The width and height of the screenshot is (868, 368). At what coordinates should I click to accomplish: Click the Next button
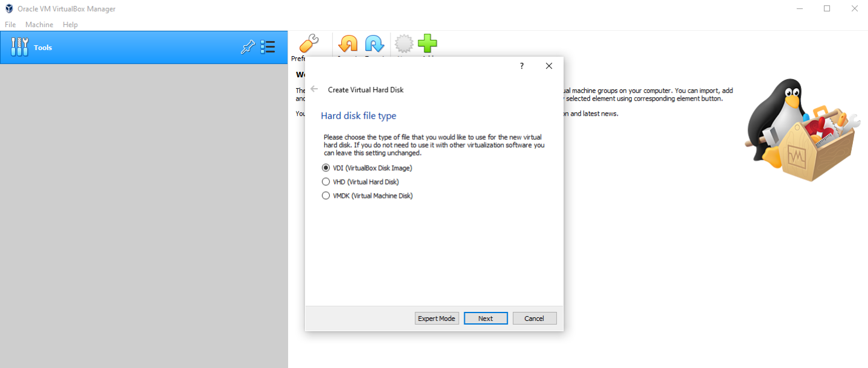[x=486, y=318]
